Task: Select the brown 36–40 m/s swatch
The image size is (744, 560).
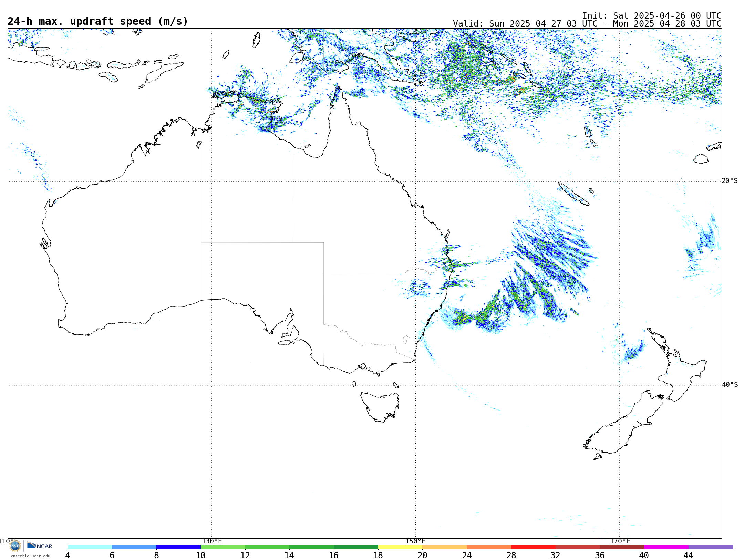Action: tap(622, 547)
